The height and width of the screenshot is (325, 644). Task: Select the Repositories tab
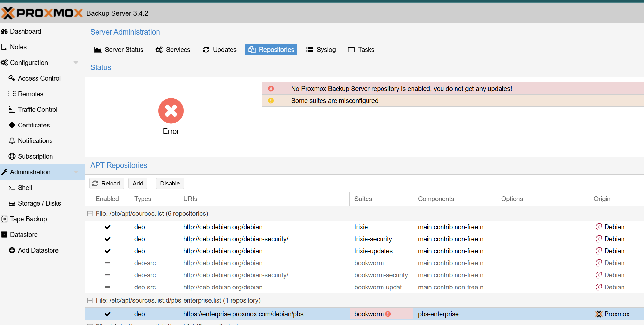coord(271,50)
